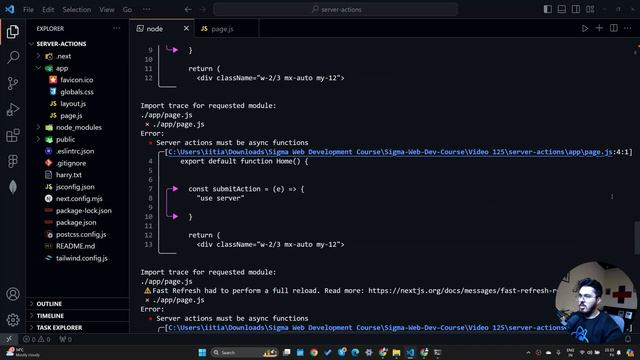Viewport: 640px width, 360px height.
Task: Expand the .next folder
Action: (x=78, y=56)
